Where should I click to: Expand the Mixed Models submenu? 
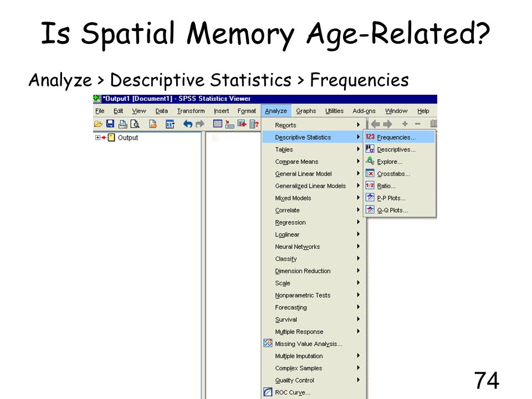click(x=313, y=198)
